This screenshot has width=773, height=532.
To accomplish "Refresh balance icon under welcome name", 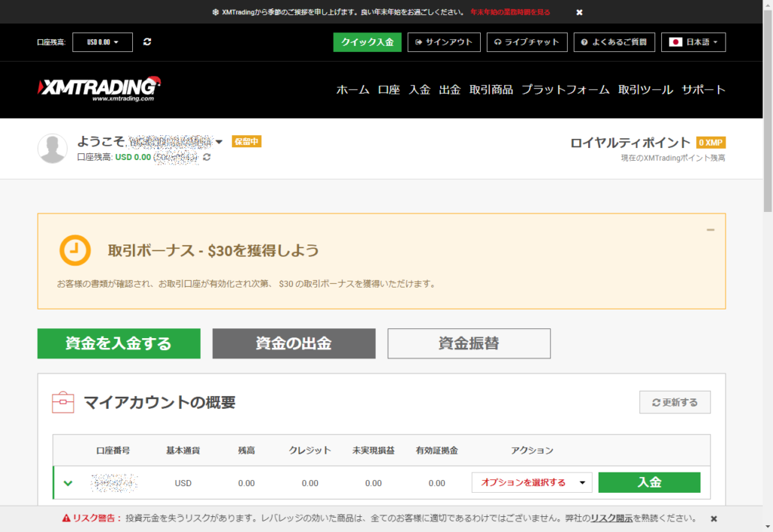I will [207, 157].
